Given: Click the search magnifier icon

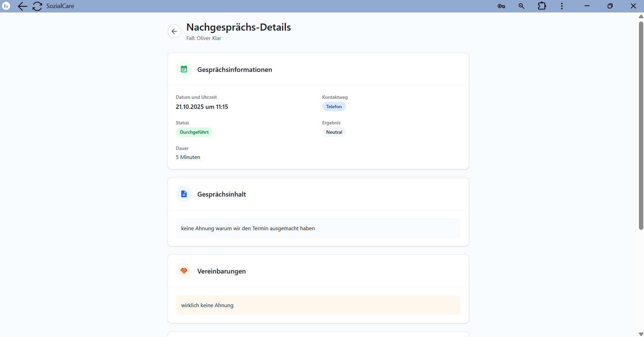Looking at the screenshot, I should tap(521, 6).
